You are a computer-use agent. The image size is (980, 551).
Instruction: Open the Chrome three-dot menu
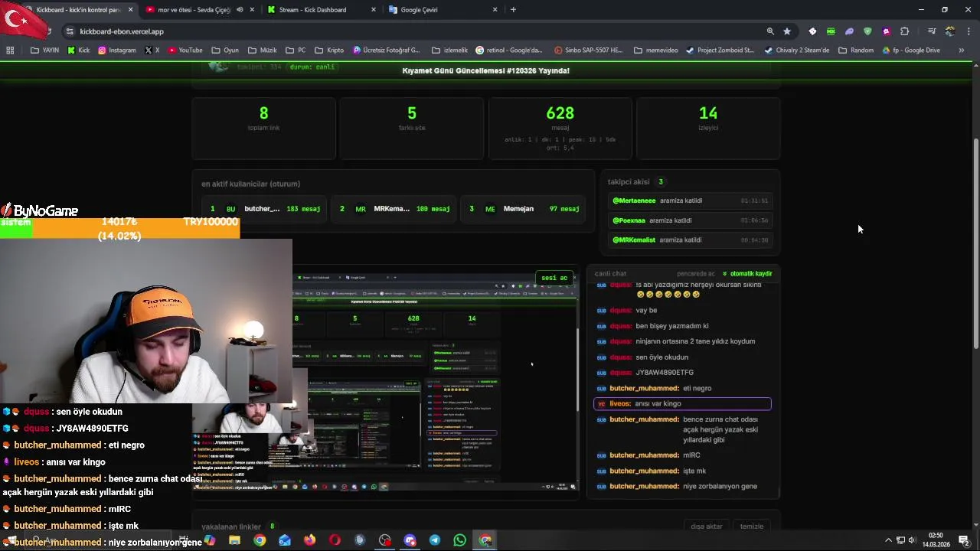click(x=969, y=31)
